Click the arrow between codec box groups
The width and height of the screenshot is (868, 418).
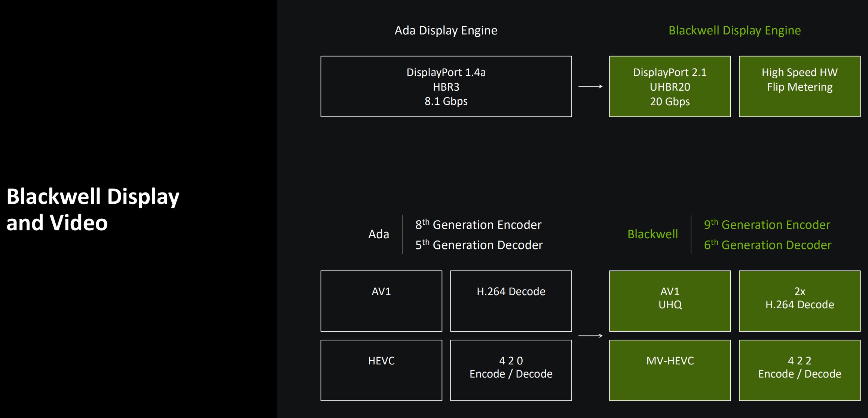(x=590, y=336)
